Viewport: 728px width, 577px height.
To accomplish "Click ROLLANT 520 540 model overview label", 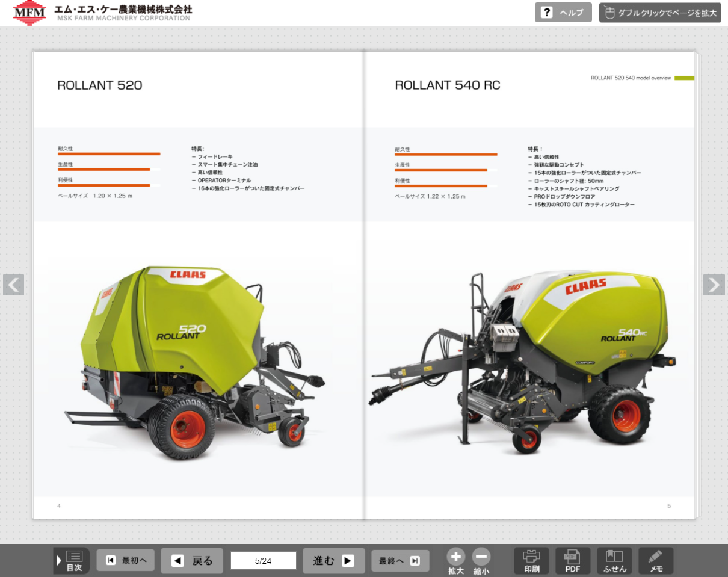I will pyautogui.click(x=631, y=78).
